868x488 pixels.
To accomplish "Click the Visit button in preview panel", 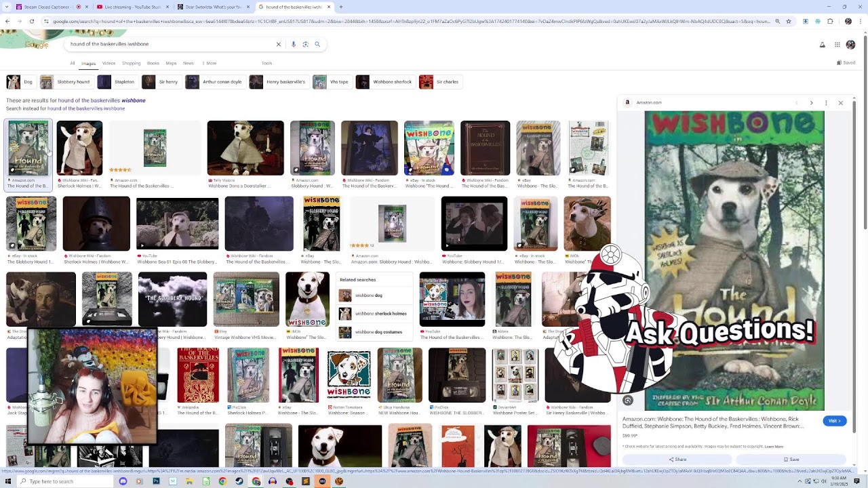I will [x=835, y=421].
